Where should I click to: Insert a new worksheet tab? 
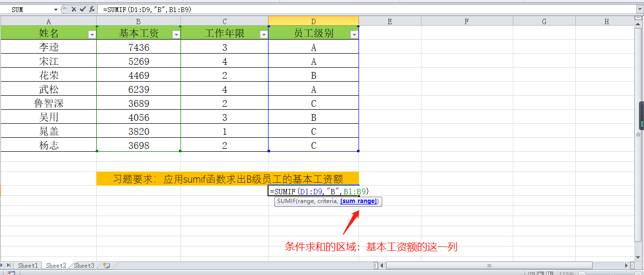(106, 265)
